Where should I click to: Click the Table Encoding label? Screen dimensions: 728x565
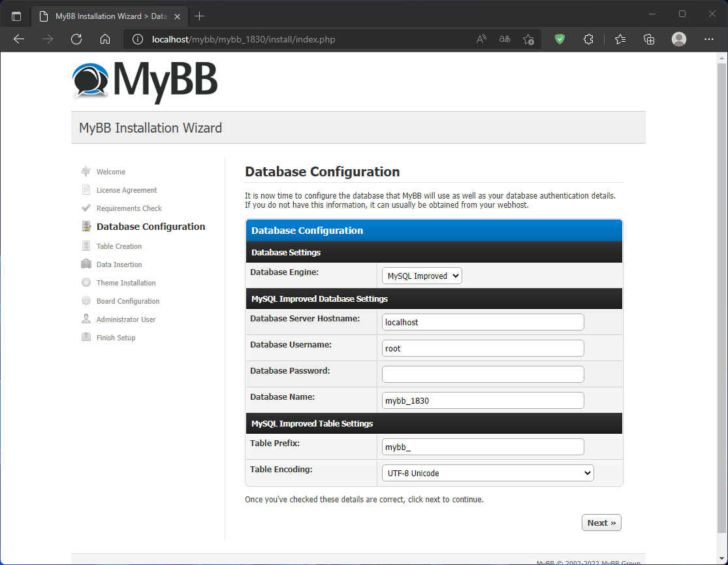point(281,469)
